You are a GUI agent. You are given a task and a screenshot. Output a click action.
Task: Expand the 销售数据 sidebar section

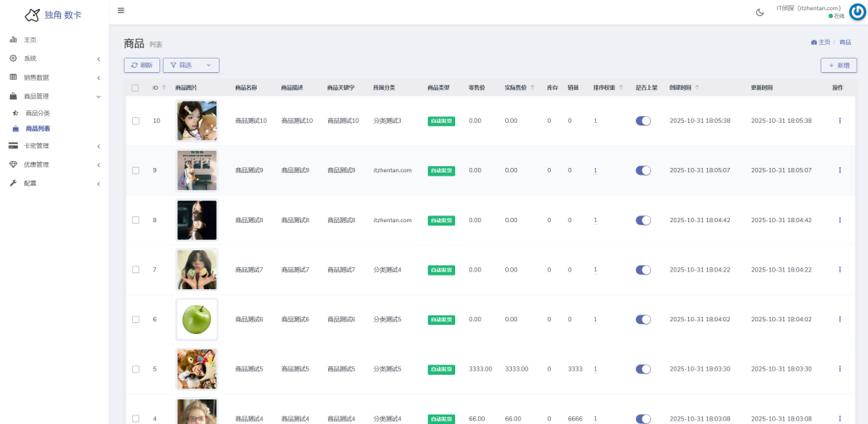tap(54, 77)
